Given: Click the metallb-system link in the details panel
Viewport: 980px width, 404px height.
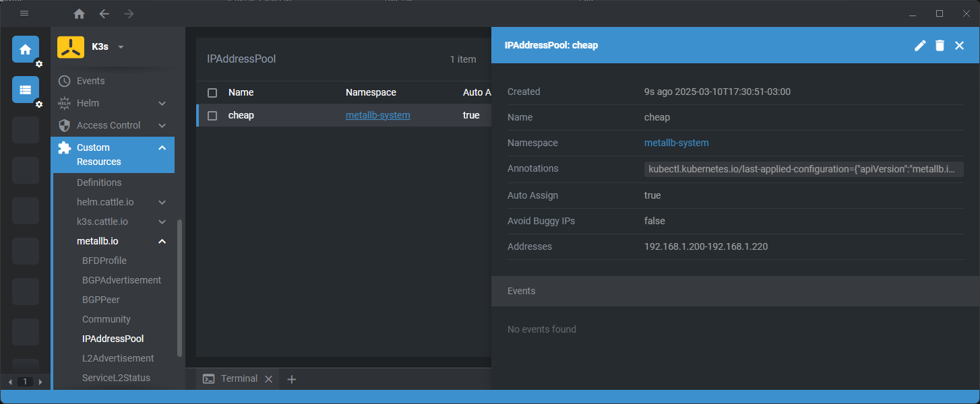Looking at the screenshot, I should (x=676, y=143).
